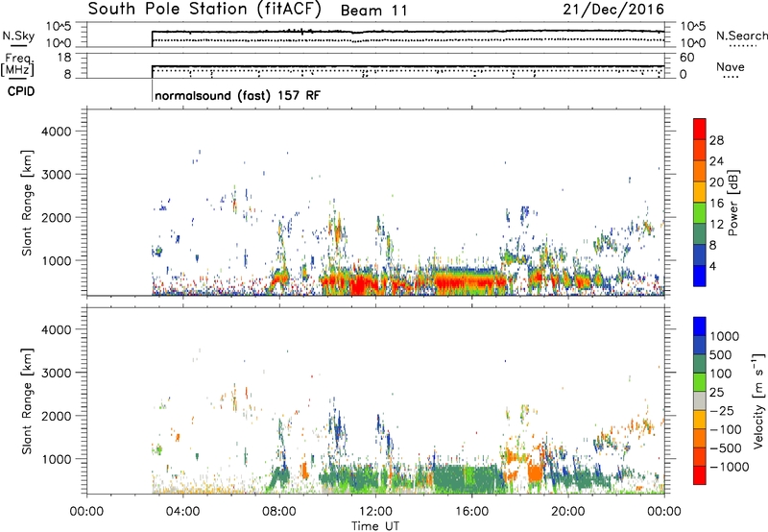This screenshot has height=532, width=768.
Task: Click the '16' Power colorbar tick label
Action: 716,204
